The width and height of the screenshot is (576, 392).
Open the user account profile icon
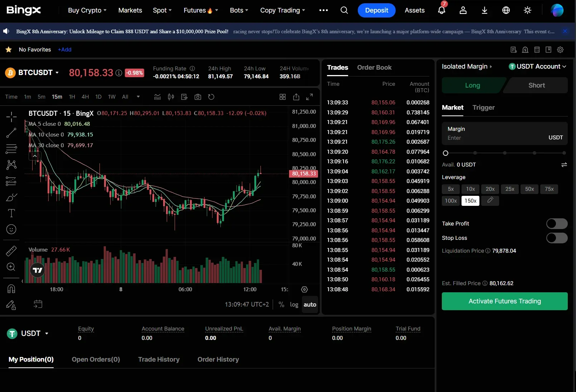(463, 10)
